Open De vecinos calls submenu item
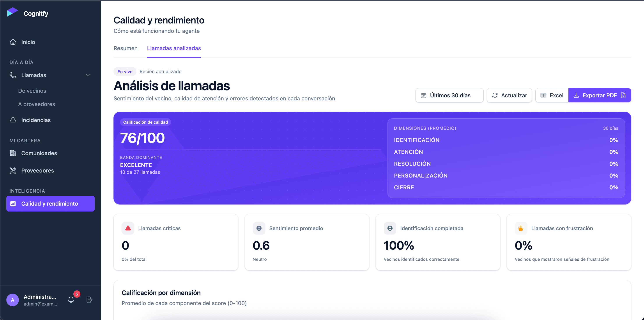644x320 pixels. [x=32, y=91]
